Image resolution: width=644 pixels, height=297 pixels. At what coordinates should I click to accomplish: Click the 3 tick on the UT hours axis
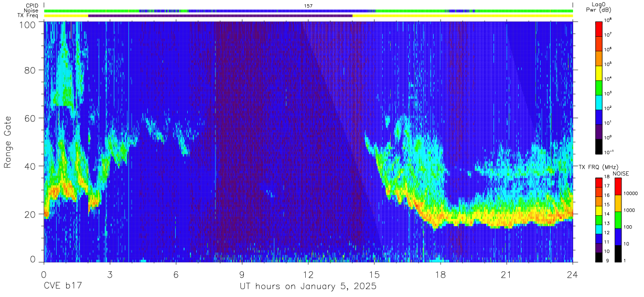(x=110, y=274)
